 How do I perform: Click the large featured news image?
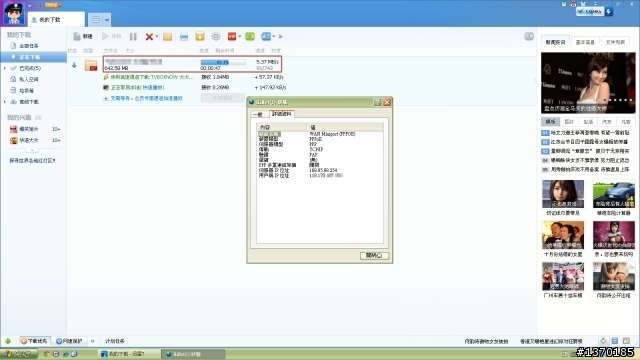pyautogui.click(x=588, y=83)
